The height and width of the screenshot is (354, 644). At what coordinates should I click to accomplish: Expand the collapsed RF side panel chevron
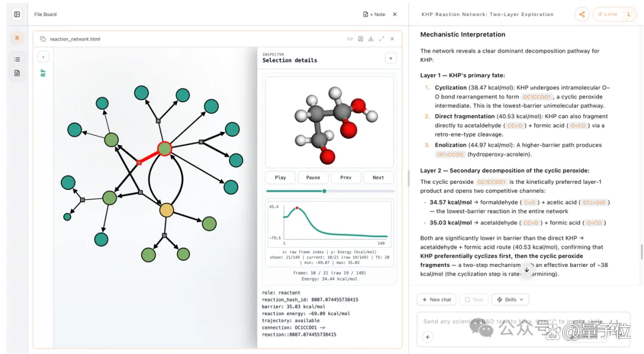coord(43,57)
